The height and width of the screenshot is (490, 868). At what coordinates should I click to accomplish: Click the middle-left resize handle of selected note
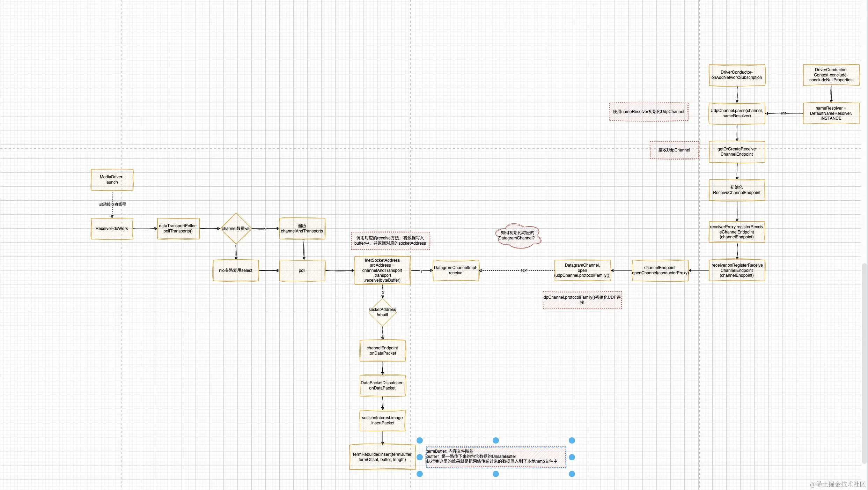coord(420,457)
